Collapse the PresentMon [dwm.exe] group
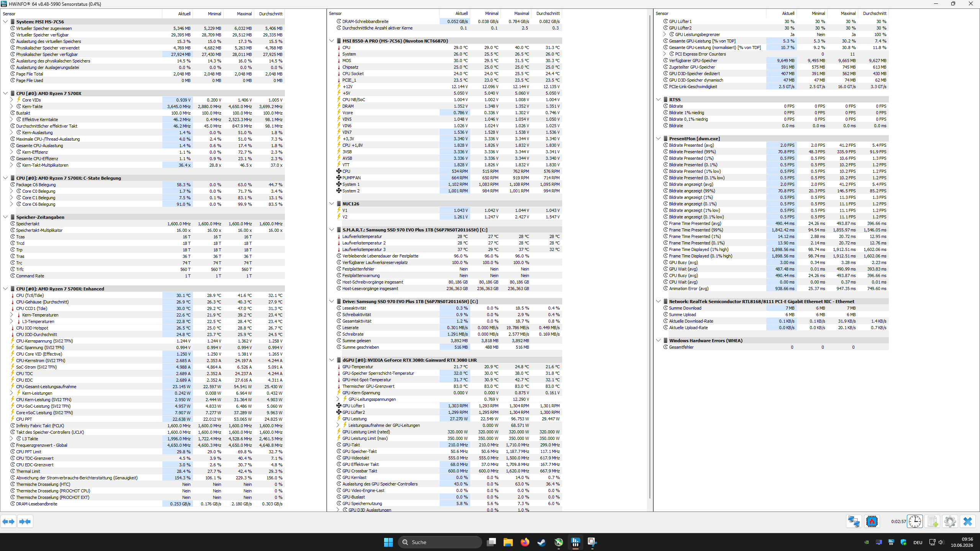 point(658,139)
